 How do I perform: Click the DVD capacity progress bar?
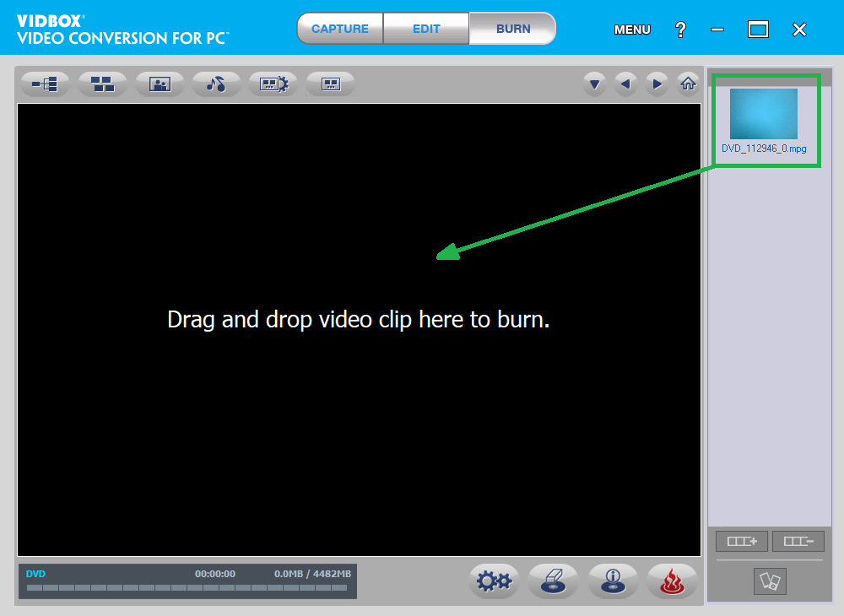[x=187, y=587]
